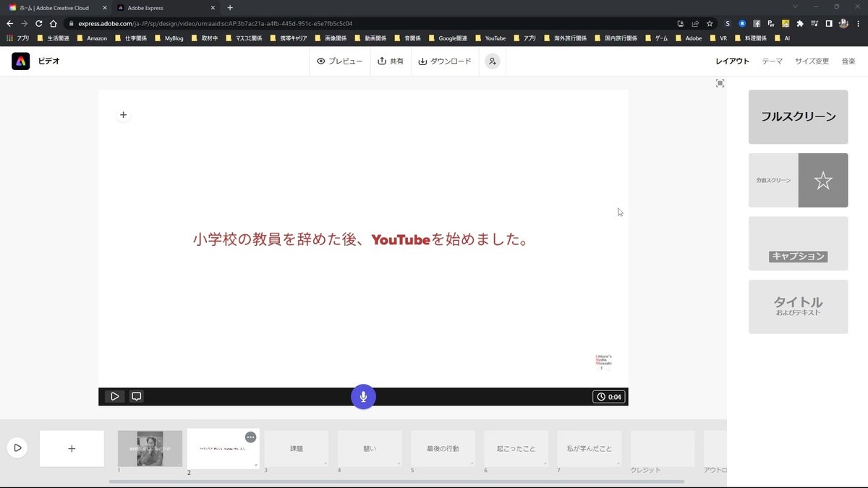Switch to the テーマ tab
This screenshot has height=488, width=868.
[x=772, y=61]
